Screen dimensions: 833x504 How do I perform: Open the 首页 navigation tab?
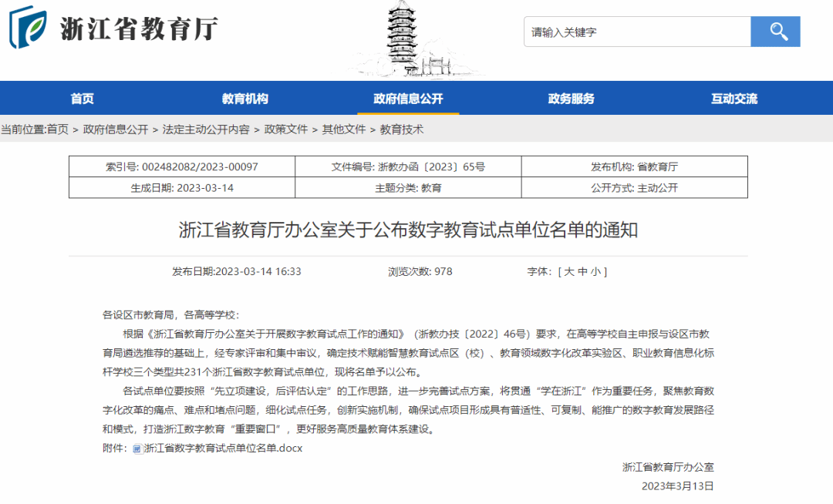[x=83, y=99]
